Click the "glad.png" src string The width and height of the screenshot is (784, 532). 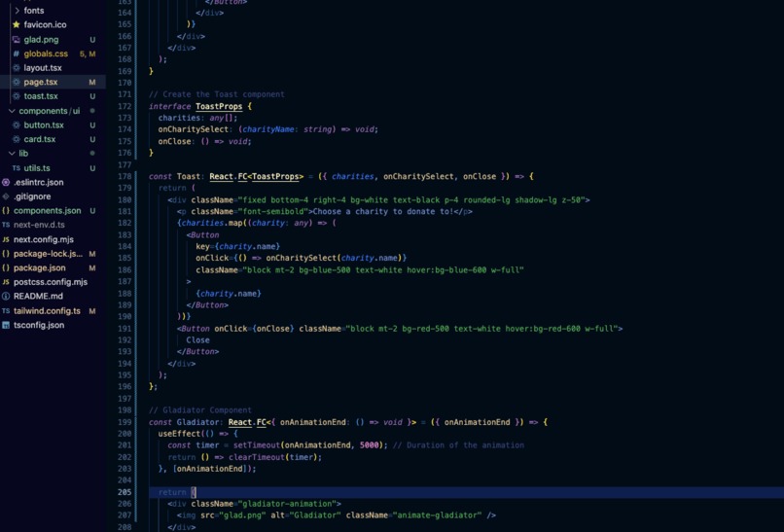click(242, 515)
